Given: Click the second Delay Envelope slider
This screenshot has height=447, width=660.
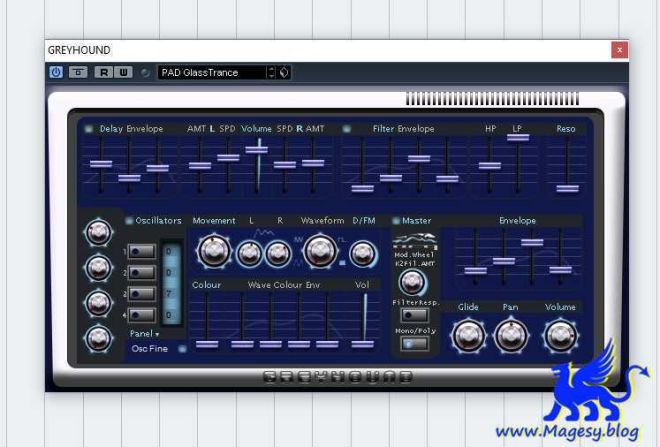Looking at the screenshot, I should 129,178.
